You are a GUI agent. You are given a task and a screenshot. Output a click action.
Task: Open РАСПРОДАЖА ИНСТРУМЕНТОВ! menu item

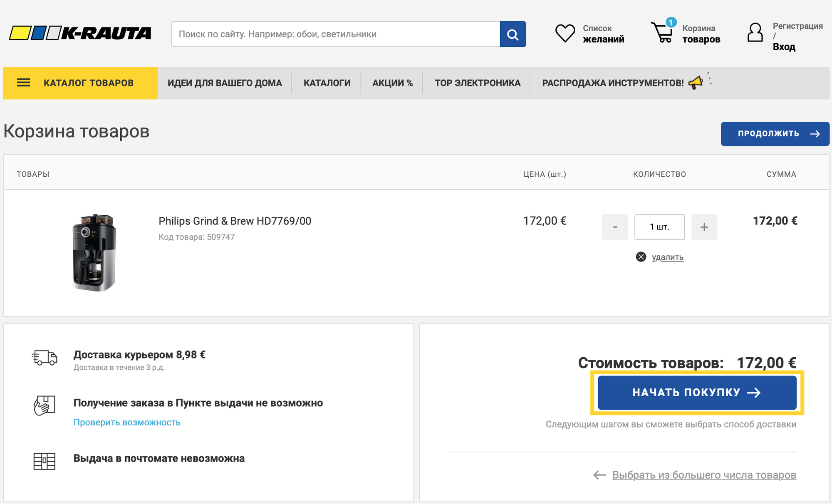click(x=613, y=83)
